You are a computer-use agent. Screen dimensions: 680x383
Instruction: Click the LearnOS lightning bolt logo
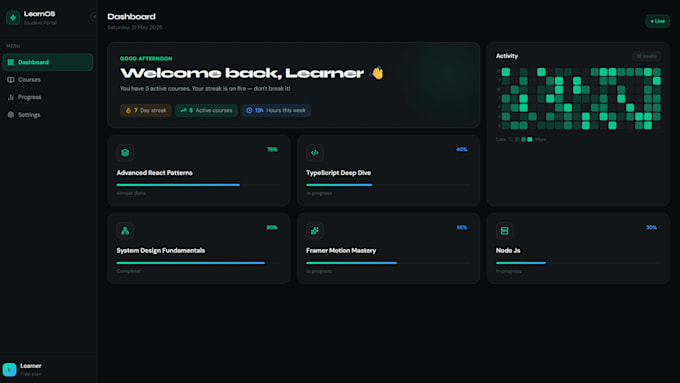pos(13,18)
